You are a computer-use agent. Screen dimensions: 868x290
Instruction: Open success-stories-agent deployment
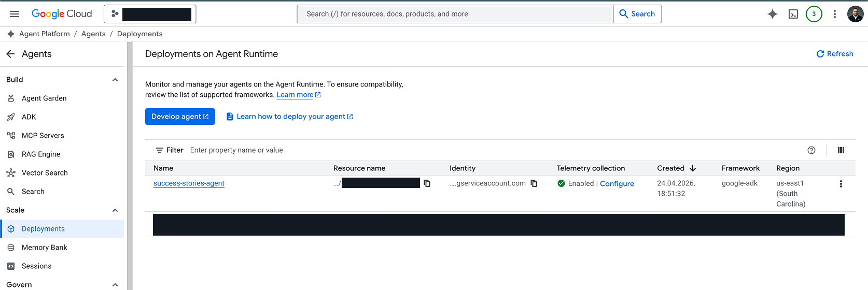pos(189,183)
